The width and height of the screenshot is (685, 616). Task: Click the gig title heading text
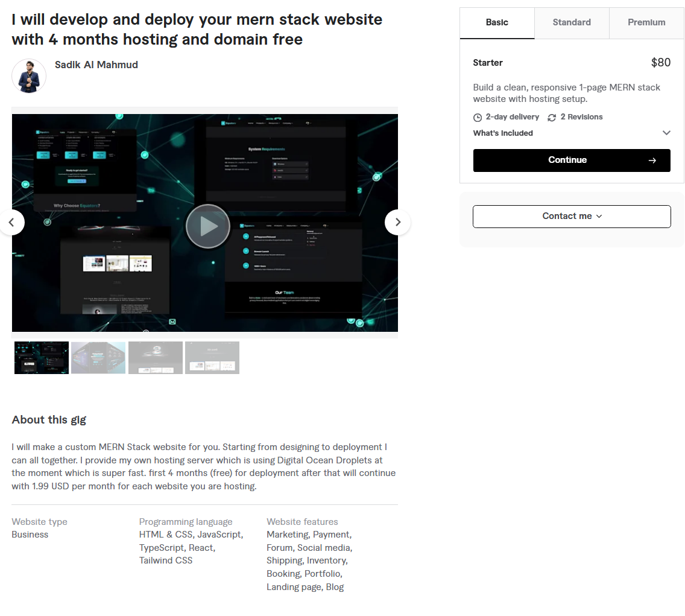[x=197, y=30]
